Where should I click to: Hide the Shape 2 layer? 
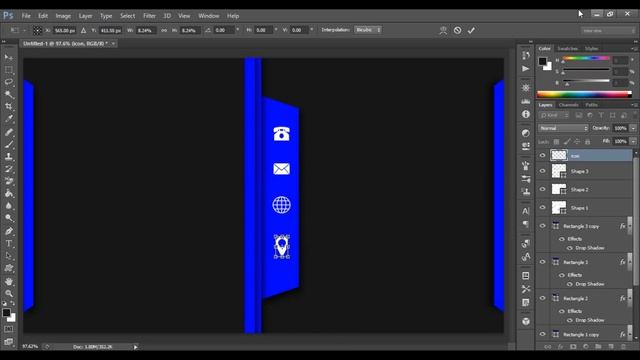pyautogui.click(x=542, y=189)
